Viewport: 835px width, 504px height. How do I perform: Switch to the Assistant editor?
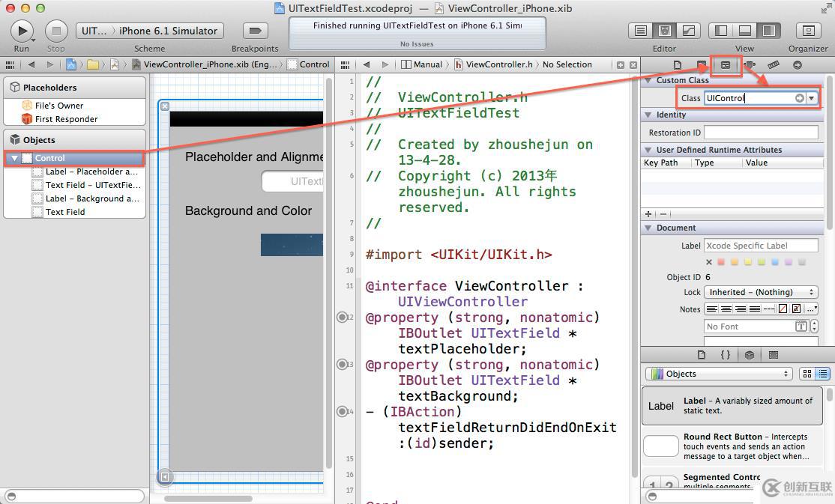[x=664, y=31]
